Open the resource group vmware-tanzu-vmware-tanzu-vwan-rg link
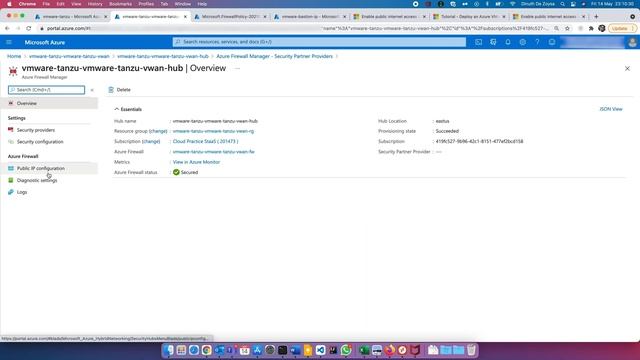 [x=213, y=131]
